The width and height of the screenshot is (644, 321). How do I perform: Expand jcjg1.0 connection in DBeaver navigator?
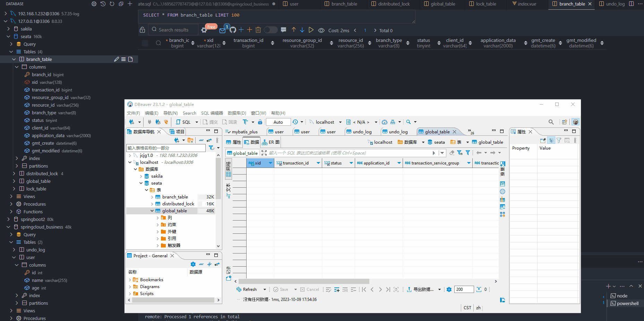pyautogui.click(x=130, y=155)
